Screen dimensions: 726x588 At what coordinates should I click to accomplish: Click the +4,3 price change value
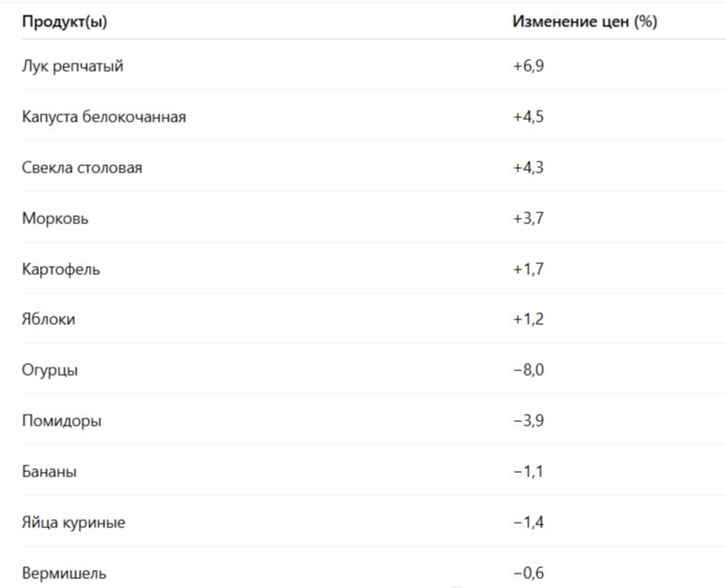528,167
